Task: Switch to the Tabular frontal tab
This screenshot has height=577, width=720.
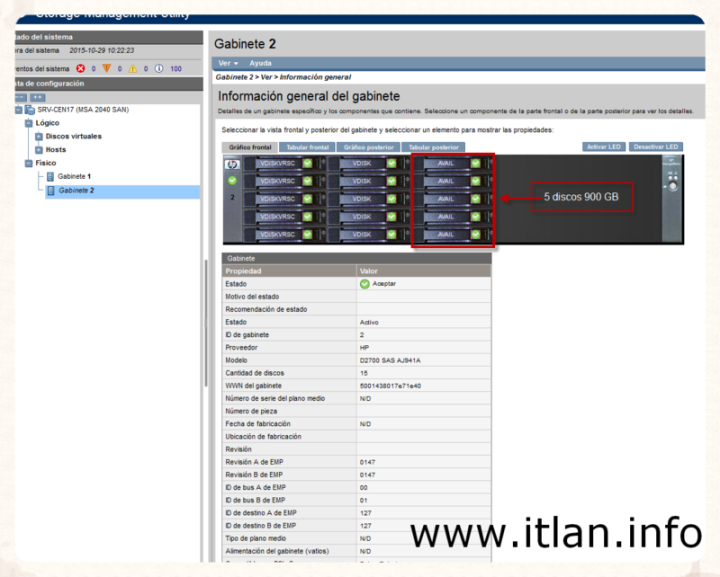Action: pyautogui.click(x=307, y=147)
